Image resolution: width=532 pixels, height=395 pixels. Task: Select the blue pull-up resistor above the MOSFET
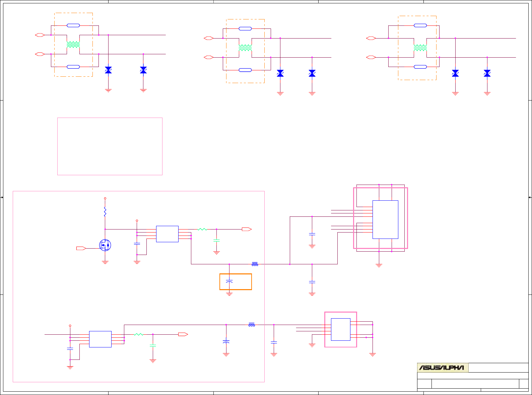click(105, 212)
